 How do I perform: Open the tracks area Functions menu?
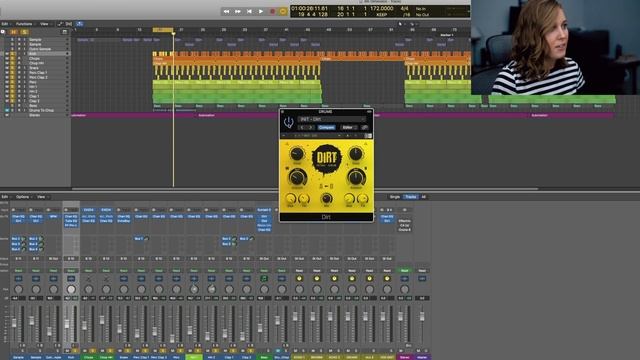tap(24, 24)
